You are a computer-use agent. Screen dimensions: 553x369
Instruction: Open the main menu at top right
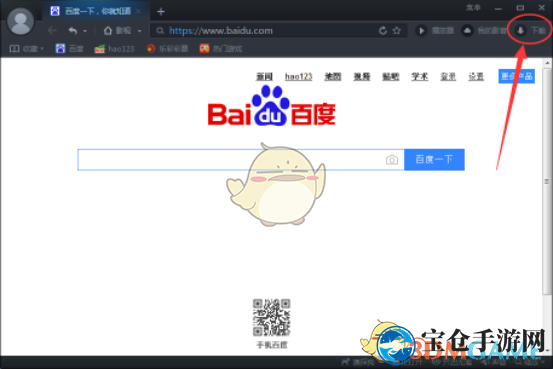click(x=473, y=8)
